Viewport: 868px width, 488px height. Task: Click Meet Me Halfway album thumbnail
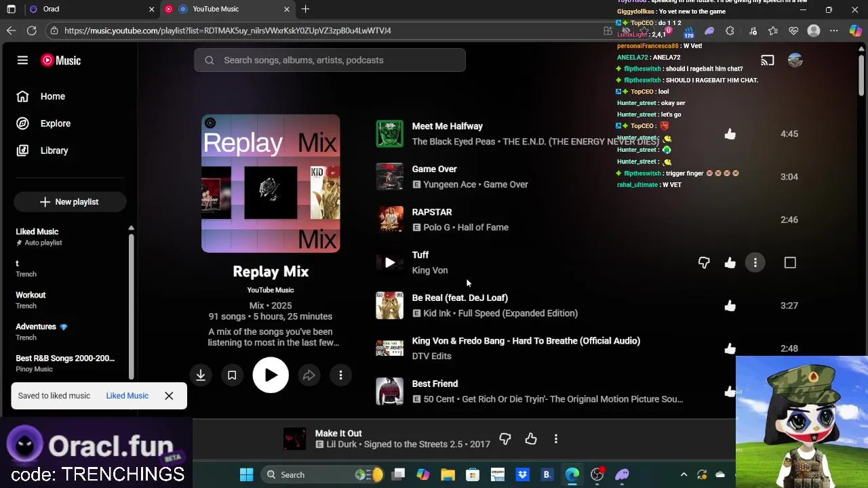[390, 134]
